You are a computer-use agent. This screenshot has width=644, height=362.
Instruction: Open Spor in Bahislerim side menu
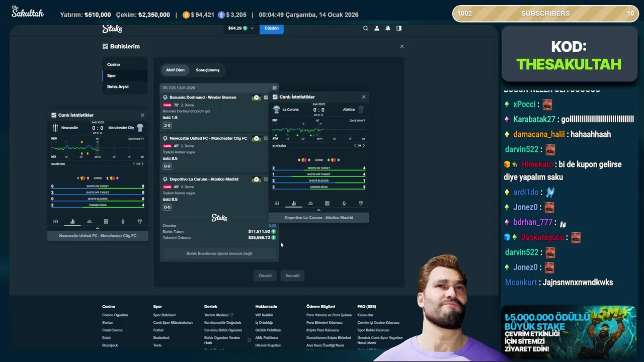pos(125,75)
